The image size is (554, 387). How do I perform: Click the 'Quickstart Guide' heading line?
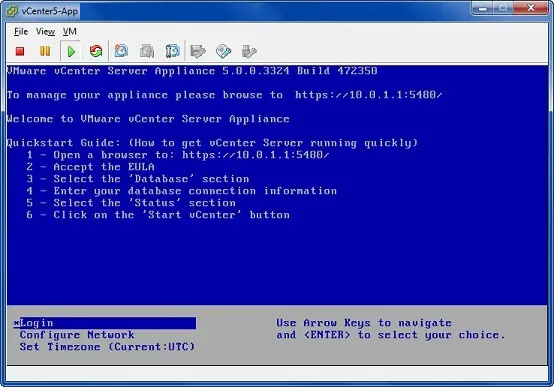(212, 143)
